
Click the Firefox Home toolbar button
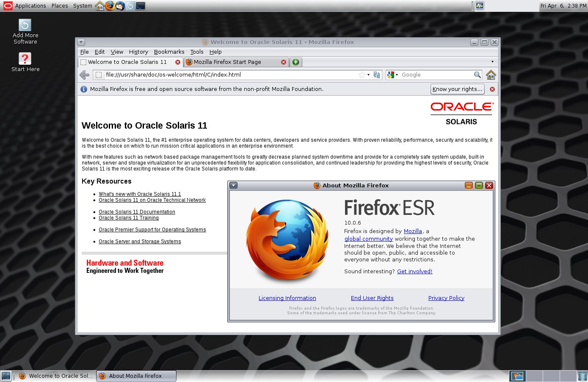pyautogui.click(x=491, y=75)
